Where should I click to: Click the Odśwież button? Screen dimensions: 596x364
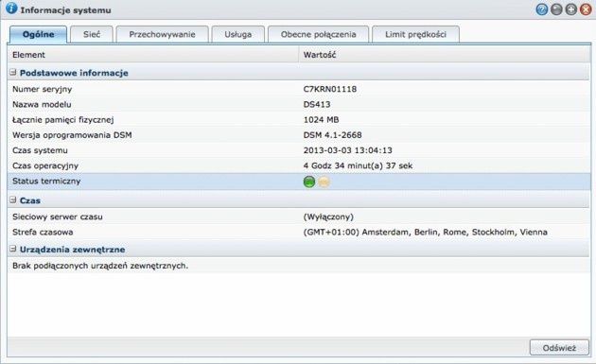pos(559,348)
